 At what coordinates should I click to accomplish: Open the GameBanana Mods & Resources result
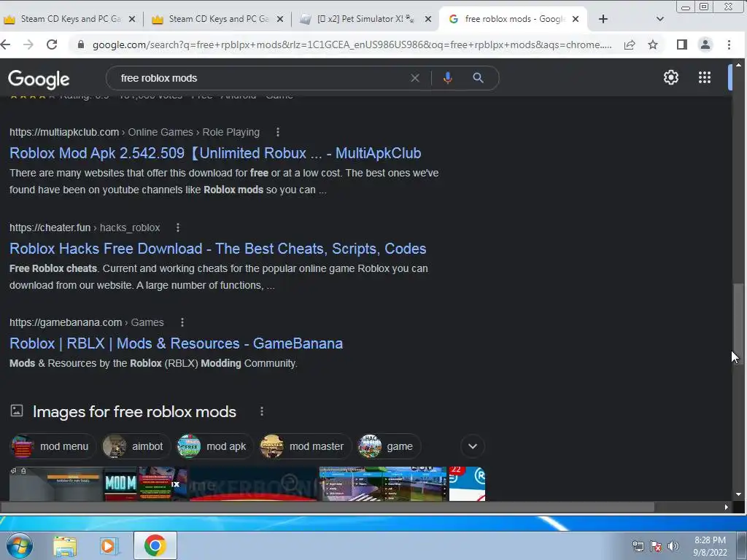[x=177, y=343]
